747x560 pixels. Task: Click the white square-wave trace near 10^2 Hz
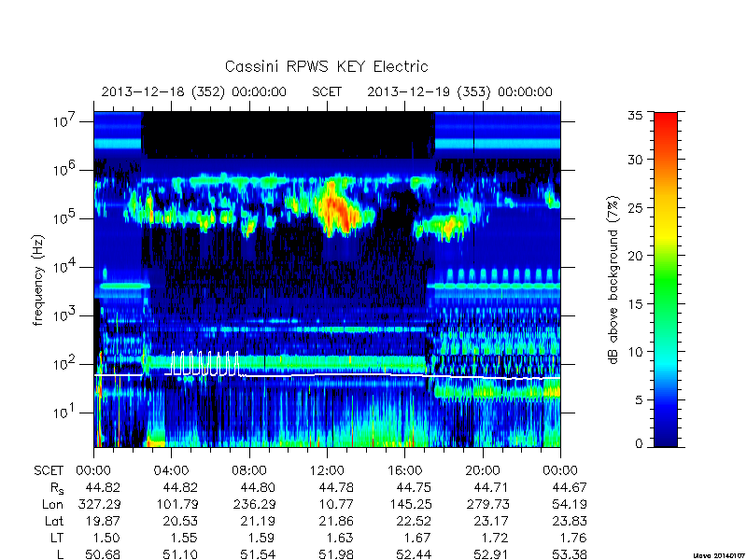[x=204, y=364]
